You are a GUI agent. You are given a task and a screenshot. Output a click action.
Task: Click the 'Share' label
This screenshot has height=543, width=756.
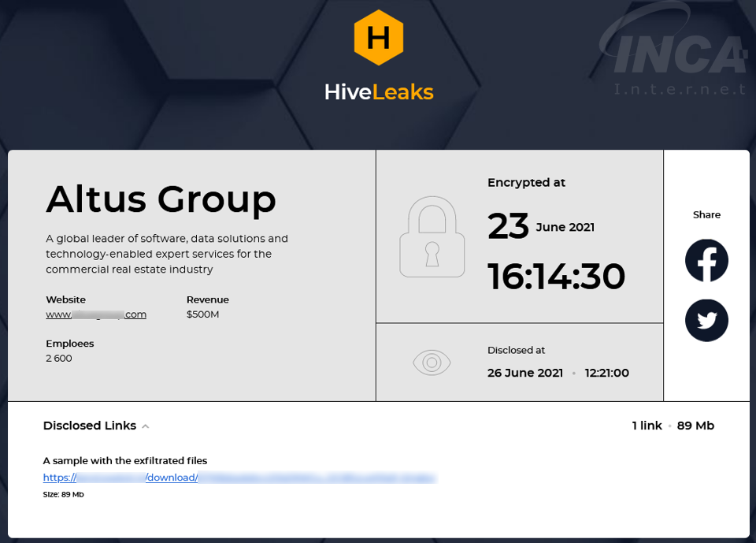(x=706, y=215)
